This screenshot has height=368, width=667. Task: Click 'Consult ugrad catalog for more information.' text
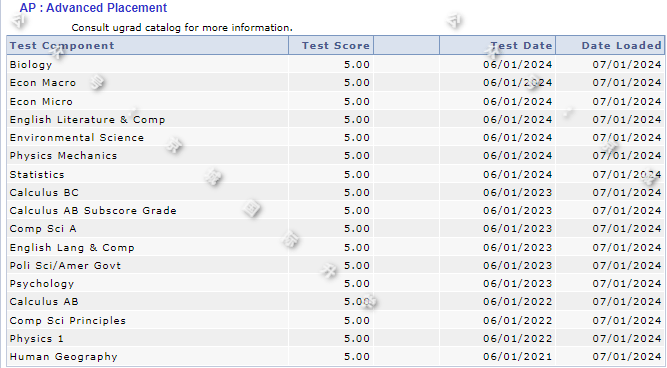pyautogui.click(x=182, y=28)
